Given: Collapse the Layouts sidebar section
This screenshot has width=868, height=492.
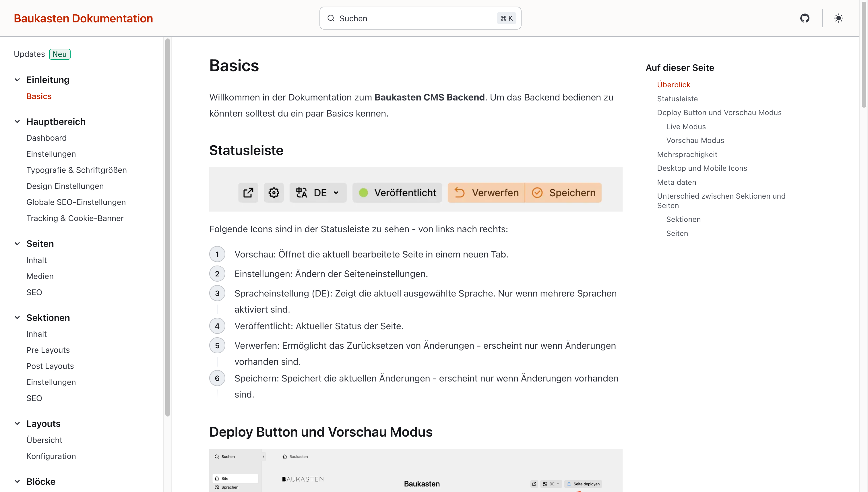Looking at the screenshot, I should (x=17, y=423).
